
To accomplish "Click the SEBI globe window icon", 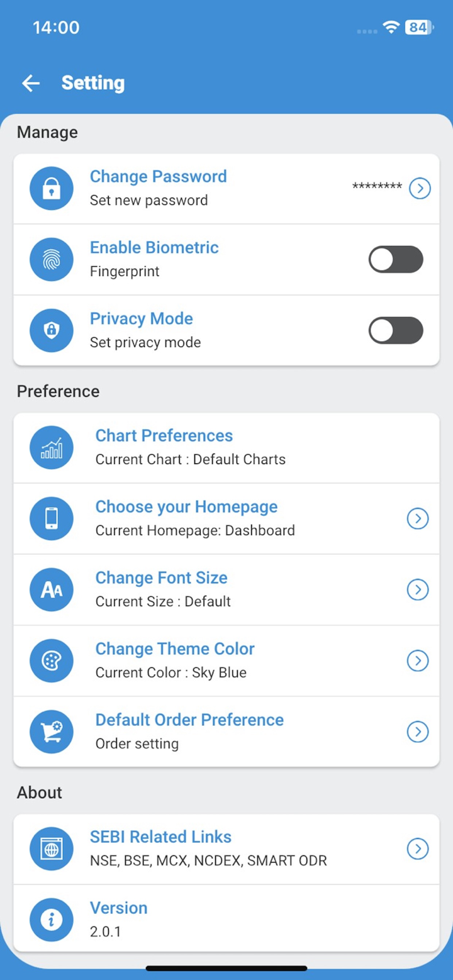I will point(52,849).
